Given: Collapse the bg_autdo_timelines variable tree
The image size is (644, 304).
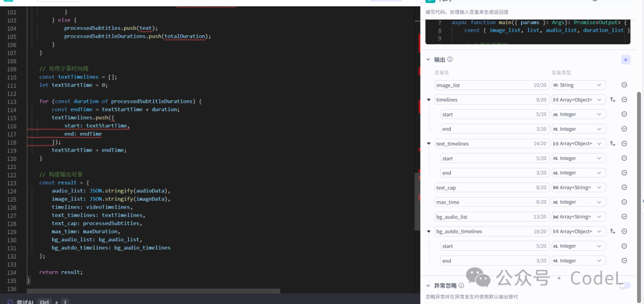Looking at the screenshot, I should pos(429,232).
